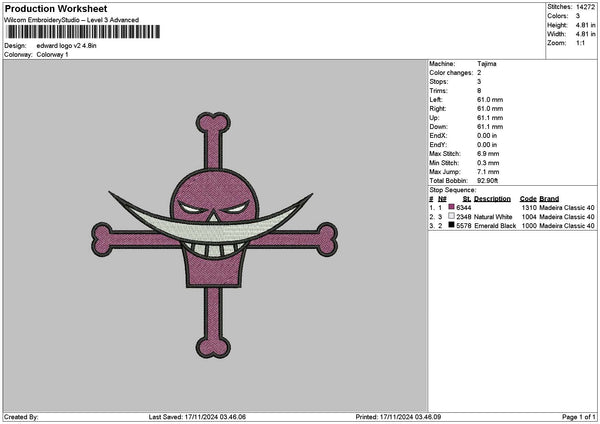Click the 'Created By:' footer label
Screen dimensions: 600x424
tap(21, 417)
